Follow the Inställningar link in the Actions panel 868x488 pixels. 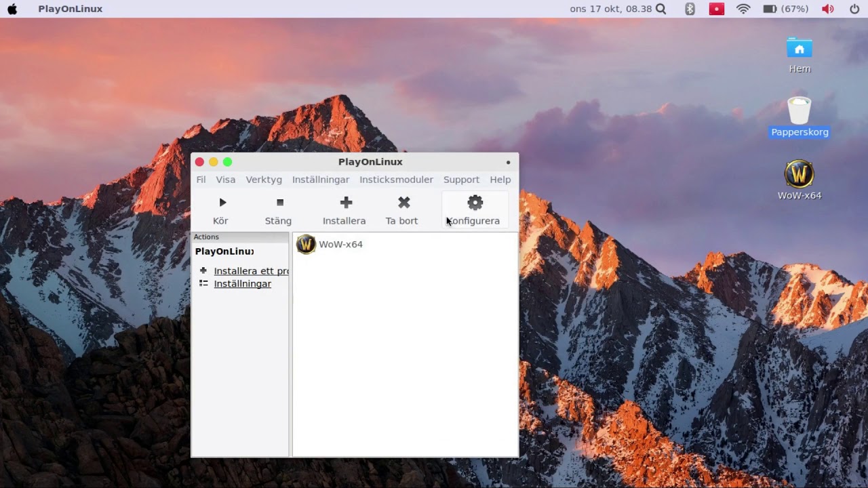243,284
